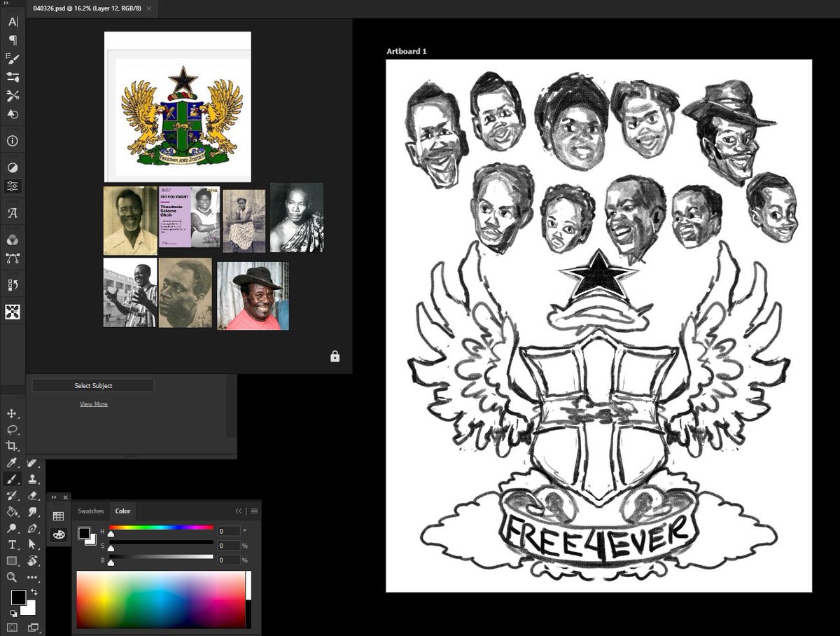This screenshot has width=840, height=636.
Task: Open the Paths panel icon
Action: click(x=13, y=258)
